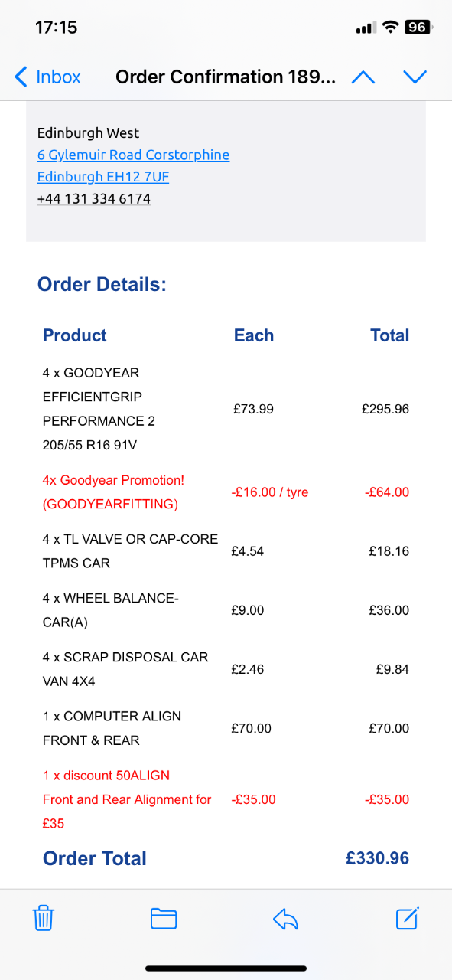Tap the Order Details heading
Image resolution: width=452 pixels, height=980 pixels.
click(102, 285)
